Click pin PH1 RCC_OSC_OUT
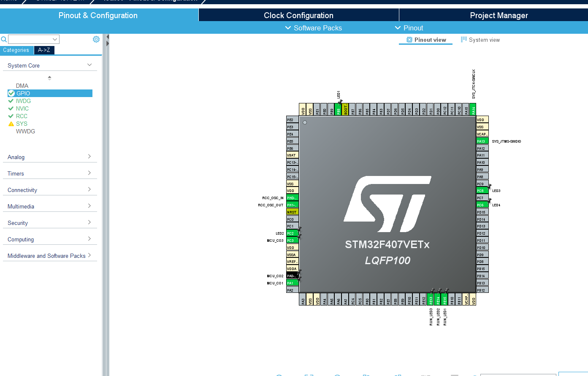 pyautogui.click(x=293, y=205)
